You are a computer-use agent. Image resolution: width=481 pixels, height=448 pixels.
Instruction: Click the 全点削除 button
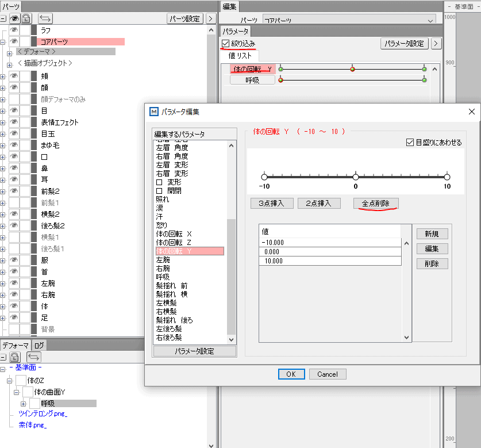point(376,204)
